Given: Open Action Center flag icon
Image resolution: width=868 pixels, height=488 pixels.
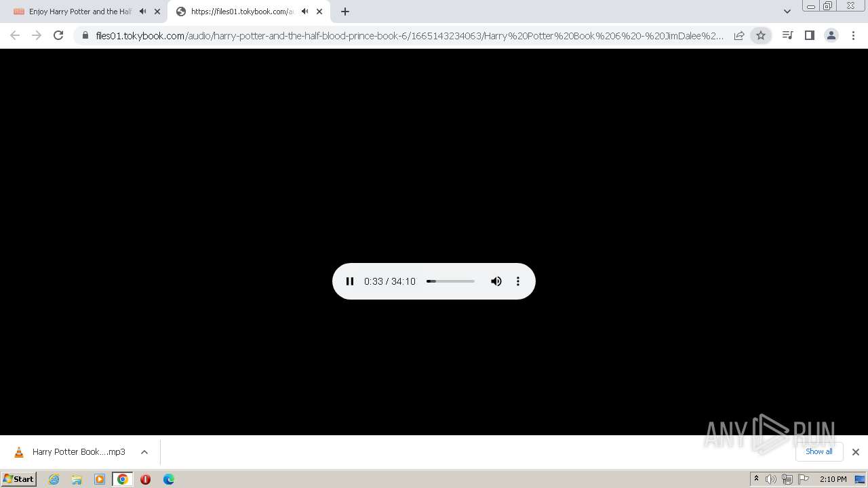Looking at the screenshot, I should click(x=804, y=479).
